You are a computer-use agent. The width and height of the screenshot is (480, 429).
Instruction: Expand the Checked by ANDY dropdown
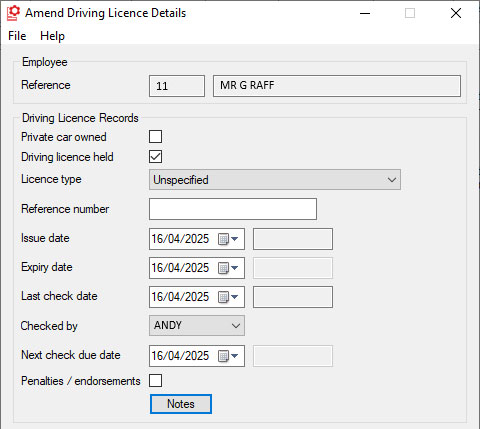(x=197, y=325)
